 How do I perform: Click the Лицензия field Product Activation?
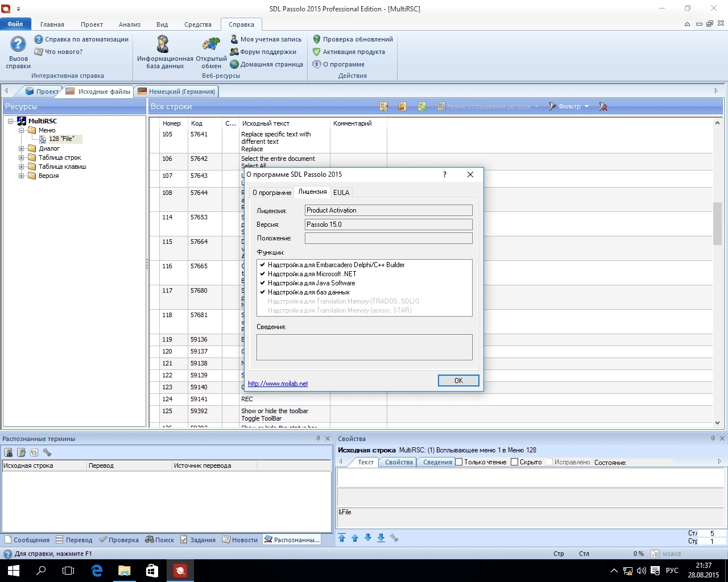pos(388,210)
